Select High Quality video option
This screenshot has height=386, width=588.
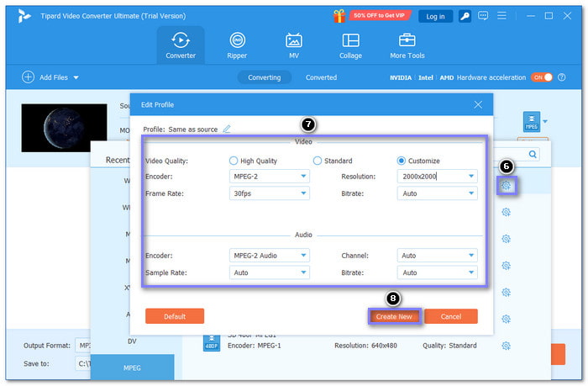point(253,161)
